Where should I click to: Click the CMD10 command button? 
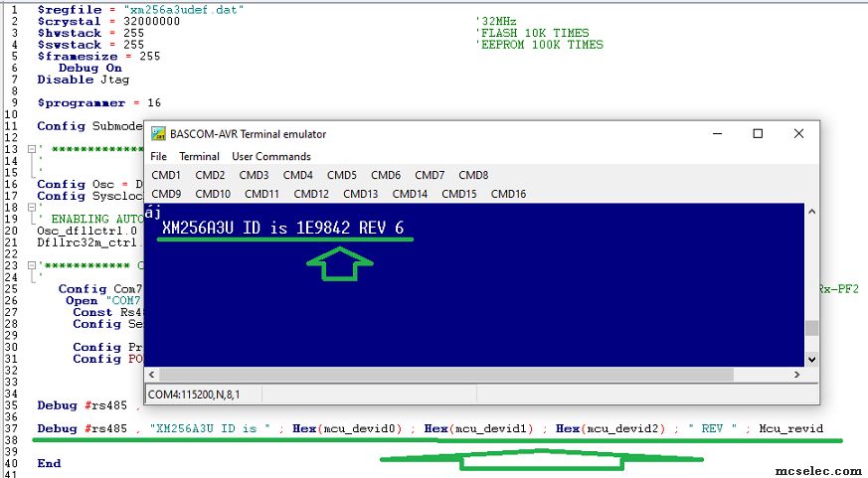213,194
